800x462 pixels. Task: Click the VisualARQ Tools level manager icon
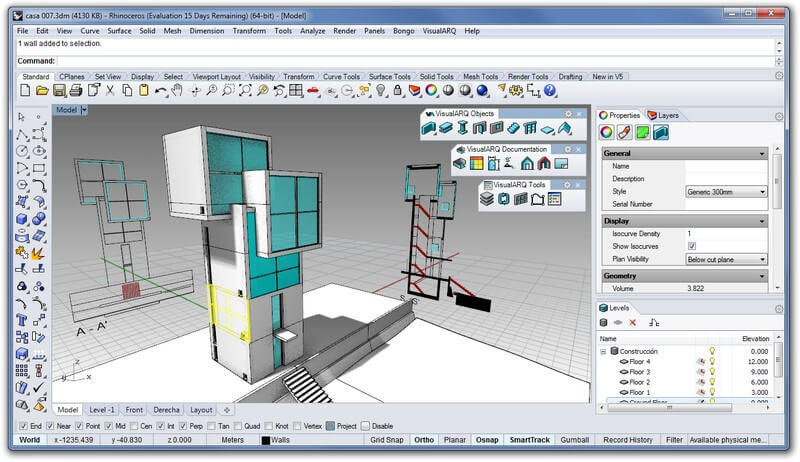pos(487,199)
